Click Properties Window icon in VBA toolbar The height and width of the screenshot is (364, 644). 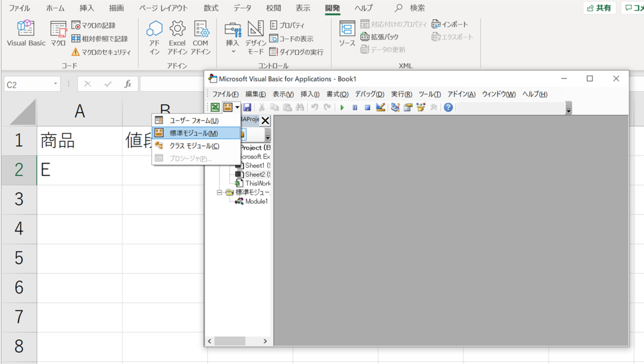click(408, 107)
